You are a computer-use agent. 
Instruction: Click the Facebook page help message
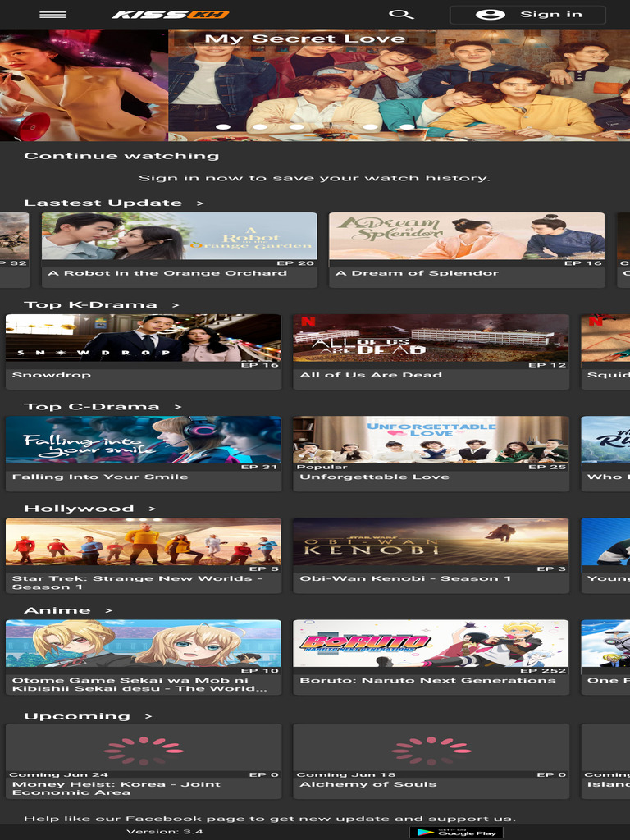269,819
